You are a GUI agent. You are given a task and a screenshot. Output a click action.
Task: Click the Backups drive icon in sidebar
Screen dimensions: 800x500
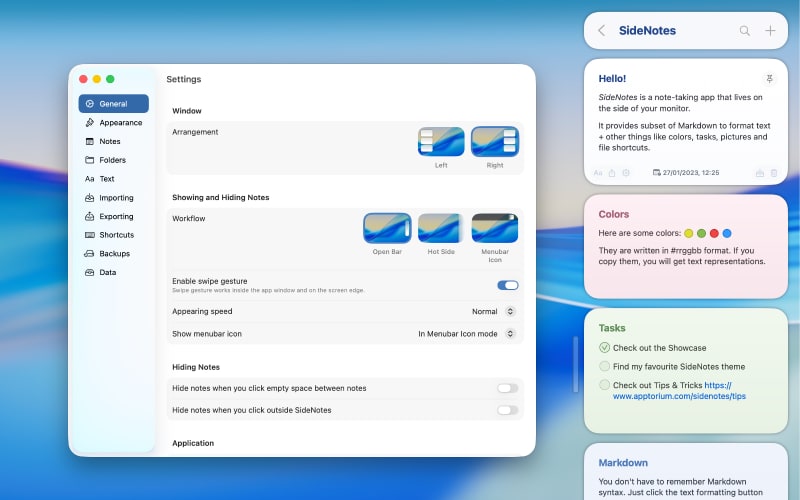coord(89,254)
